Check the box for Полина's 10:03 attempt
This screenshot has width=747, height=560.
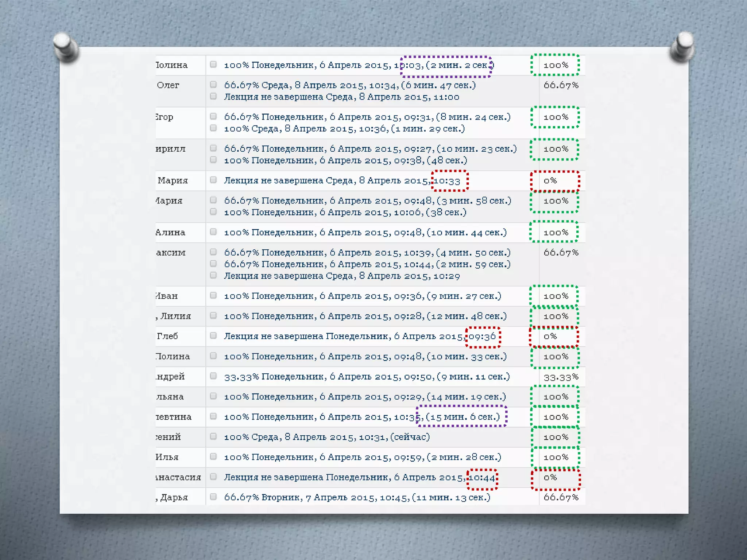point(213,65)
